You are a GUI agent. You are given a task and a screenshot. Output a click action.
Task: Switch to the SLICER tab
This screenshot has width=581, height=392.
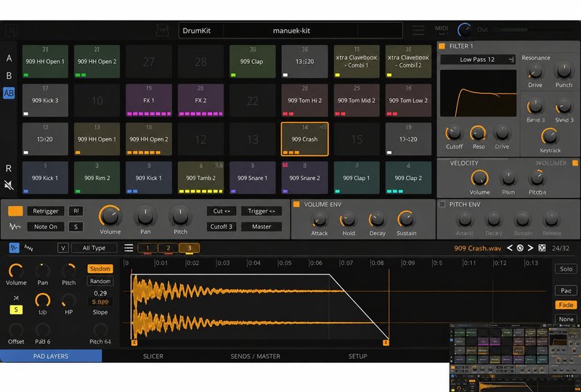[x=153, y=356]
